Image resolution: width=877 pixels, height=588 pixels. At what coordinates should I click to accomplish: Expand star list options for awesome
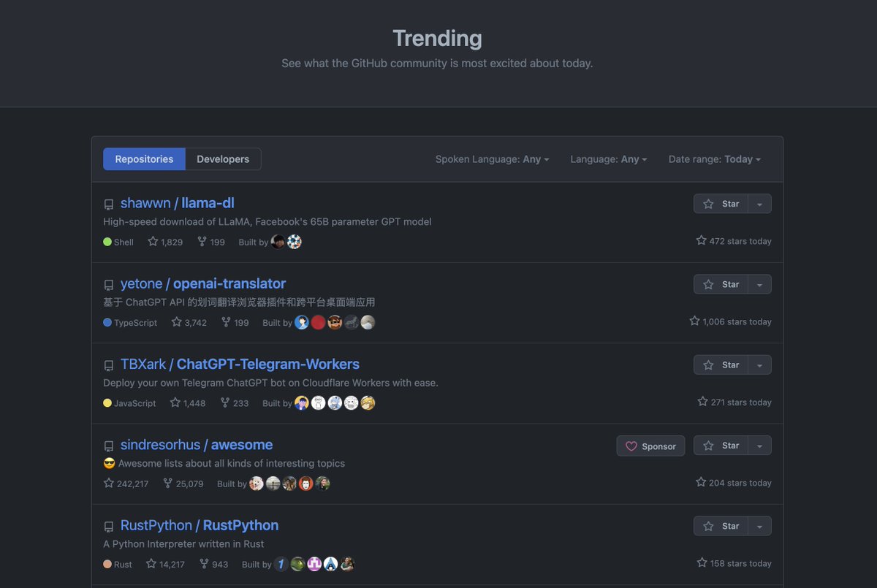coord(760,446)
